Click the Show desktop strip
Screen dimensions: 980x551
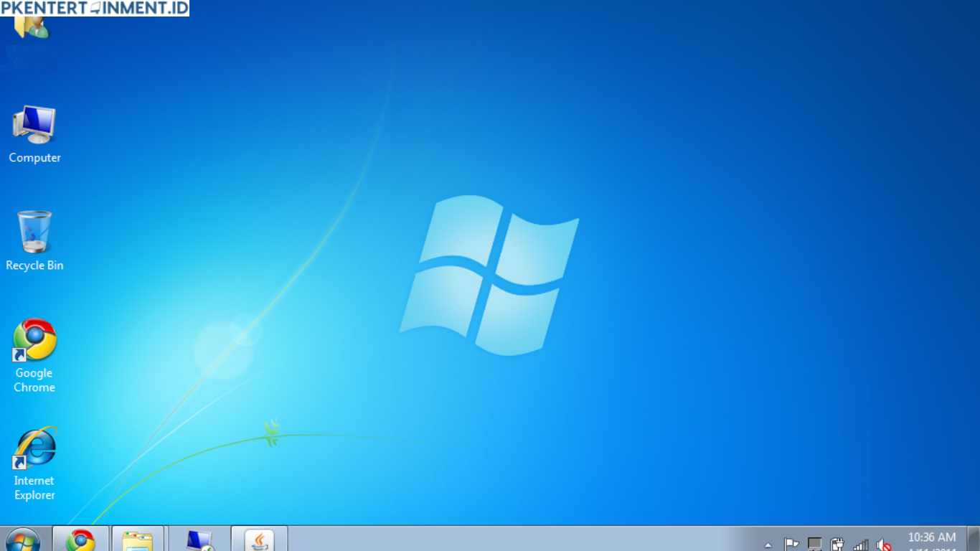[974, 540]
